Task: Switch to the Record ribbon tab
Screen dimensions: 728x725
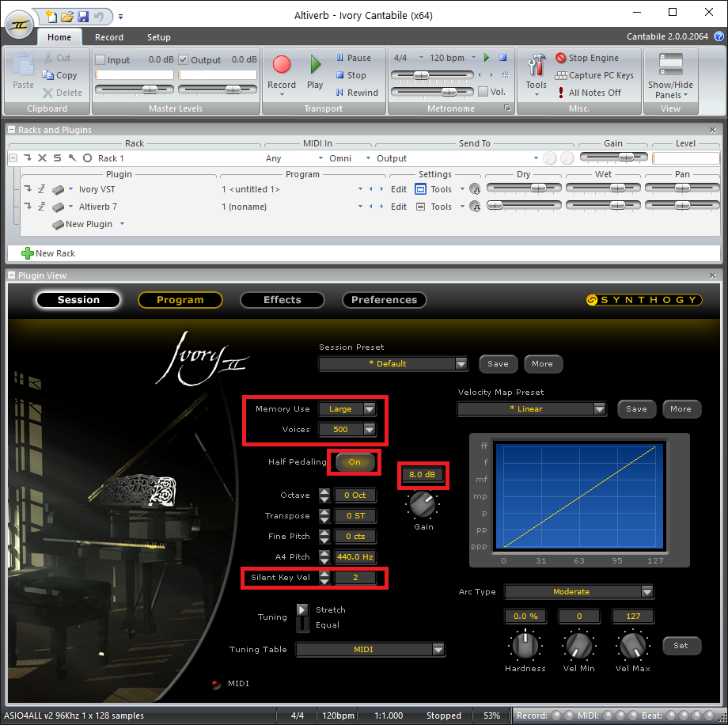Action: [x=109, y=37]
